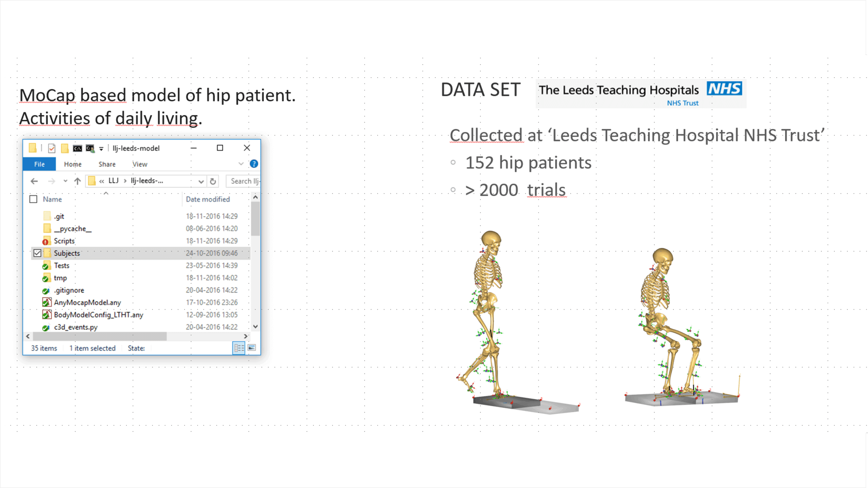Uncheck the Subjects folder checkbox
Image resolution: width=868 pixels, height=488 pixels.
[37, 253]
